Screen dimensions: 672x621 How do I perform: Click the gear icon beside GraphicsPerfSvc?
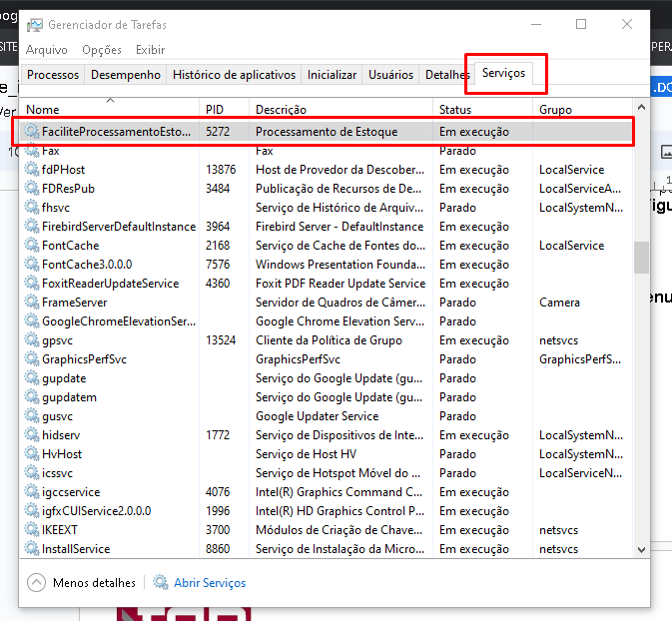click(x=32, y=358)
